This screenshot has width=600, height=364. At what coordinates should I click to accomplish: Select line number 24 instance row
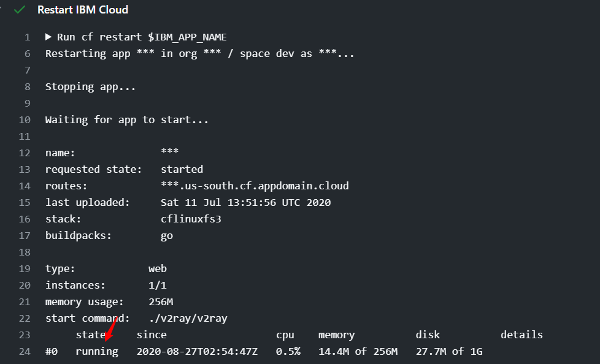coord(25,352)
